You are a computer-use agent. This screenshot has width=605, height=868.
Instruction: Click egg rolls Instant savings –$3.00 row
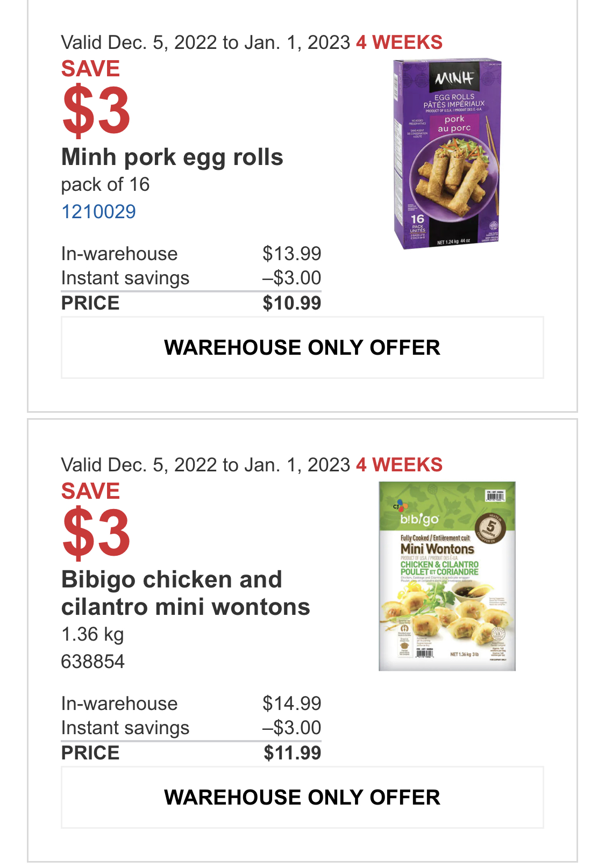[191, 278]
